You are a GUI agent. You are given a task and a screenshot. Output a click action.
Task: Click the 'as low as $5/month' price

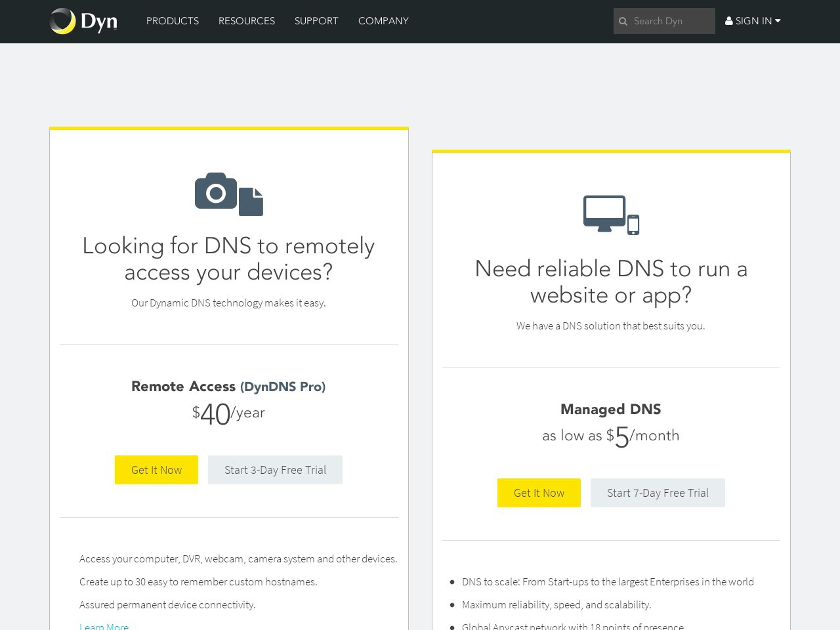click(611, 436)
